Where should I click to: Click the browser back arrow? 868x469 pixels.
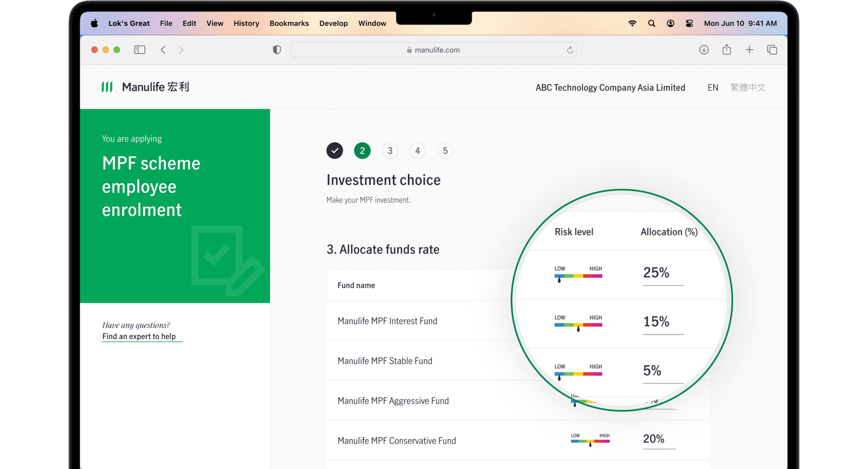click(x=163, y=50)
